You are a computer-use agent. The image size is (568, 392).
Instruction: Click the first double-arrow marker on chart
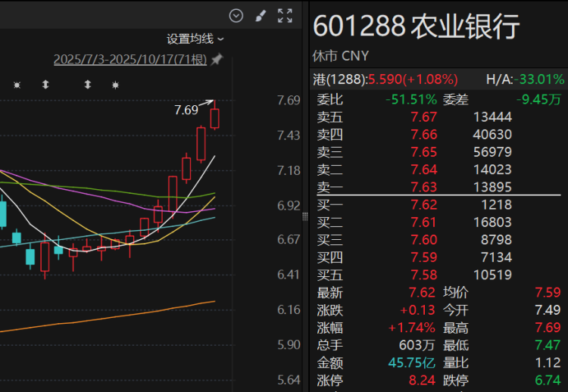(x=45, y=85)
